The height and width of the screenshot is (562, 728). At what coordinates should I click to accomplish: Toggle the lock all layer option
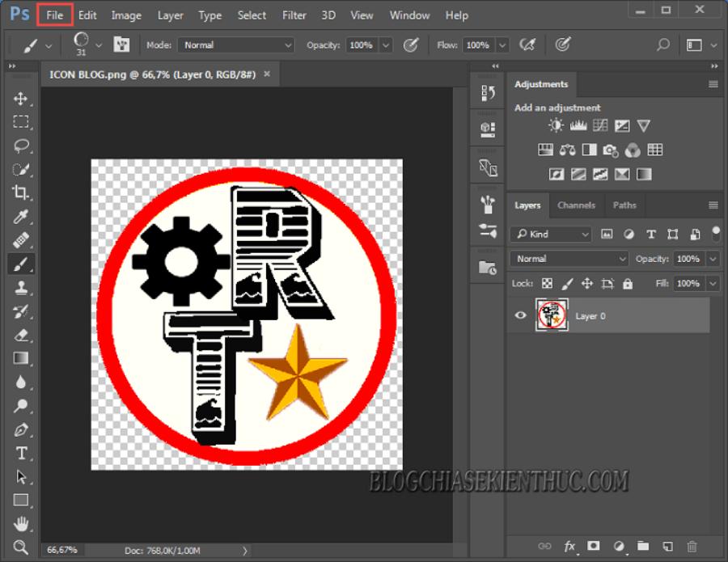click(629, 283)
